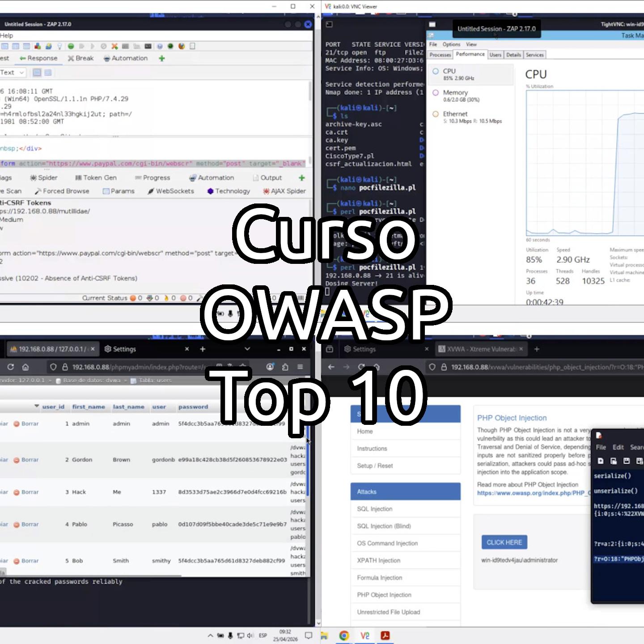The width and height of the screenshot is (644, 644).
Task: Click the combined header-body view icon beside Text
Action: pyautogui.click(x=37, y=72)
